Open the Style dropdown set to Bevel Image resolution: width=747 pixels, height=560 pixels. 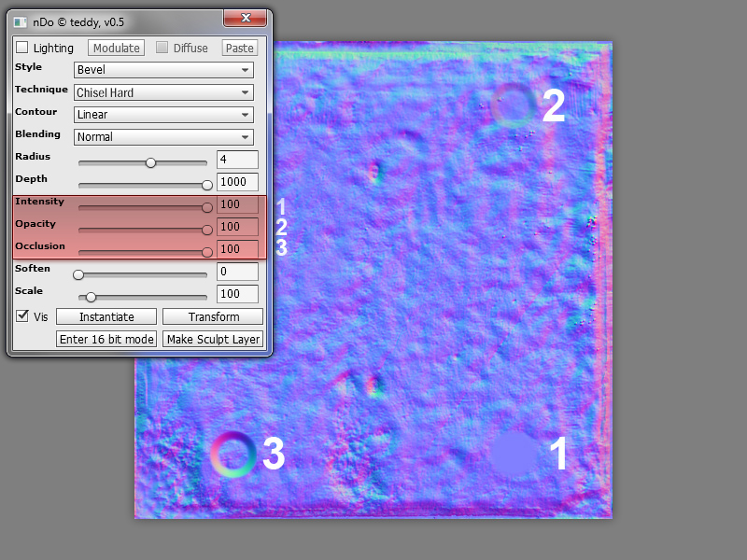pos(163,70)
